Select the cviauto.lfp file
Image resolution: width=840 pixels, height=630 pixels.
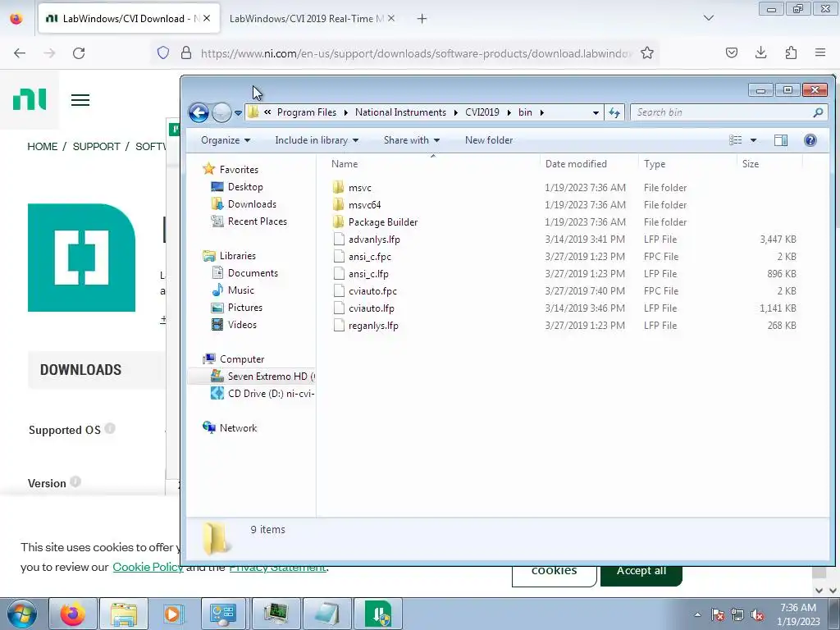point(372,308)
